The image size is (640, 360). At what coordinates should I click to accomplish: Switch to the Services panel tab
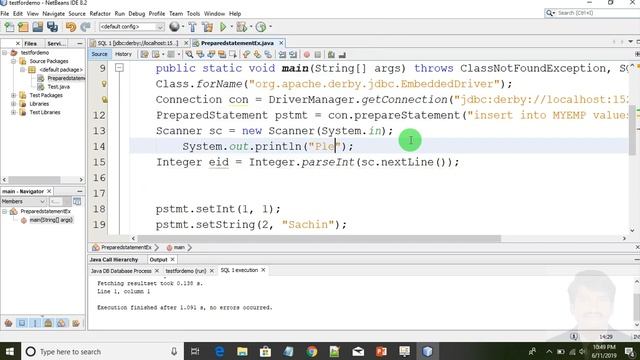[56, 43]
